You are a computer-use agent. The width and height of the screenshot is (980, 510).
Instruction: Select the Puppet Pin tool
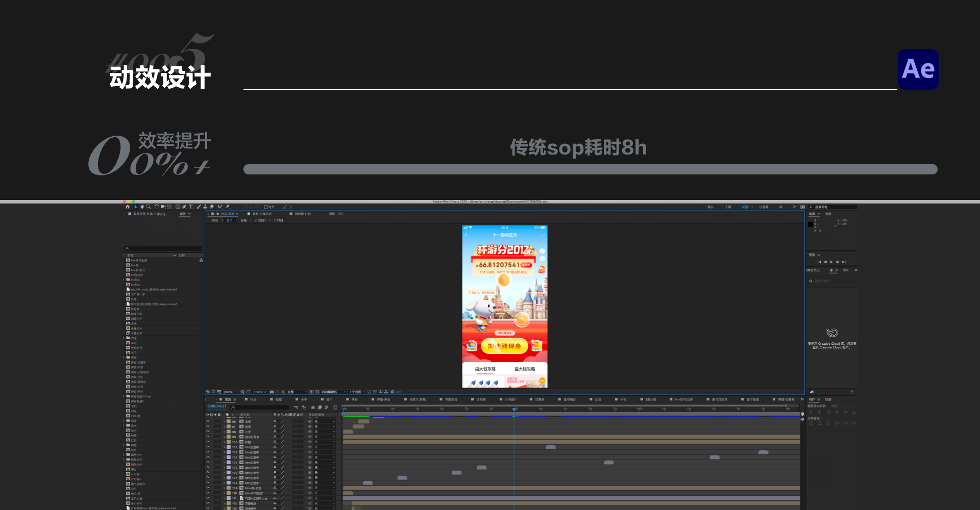pyautogui.click(x=228, y=207)
